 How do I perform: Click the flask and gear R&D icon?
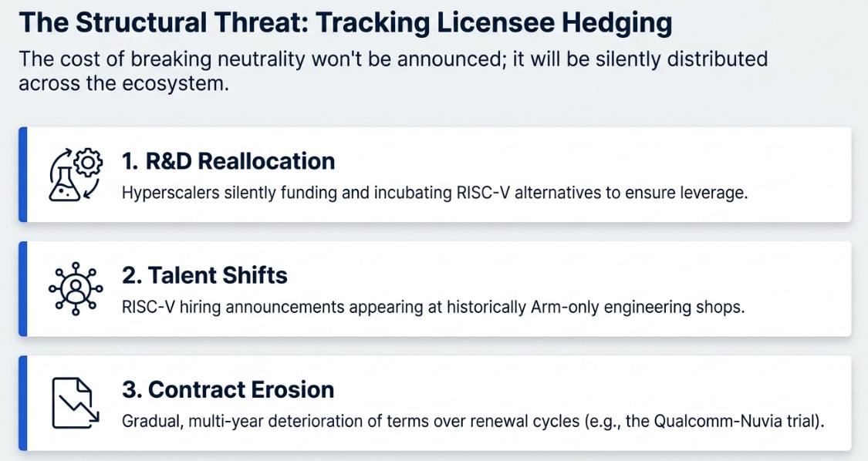click(x=76, y=174)
